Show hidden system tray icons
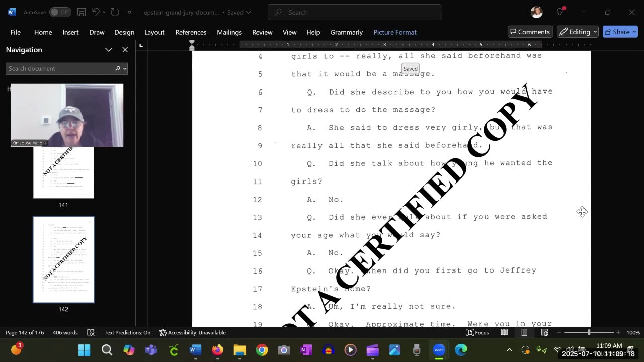This screenshot has height=362, width=644. [x=509, y=350]
